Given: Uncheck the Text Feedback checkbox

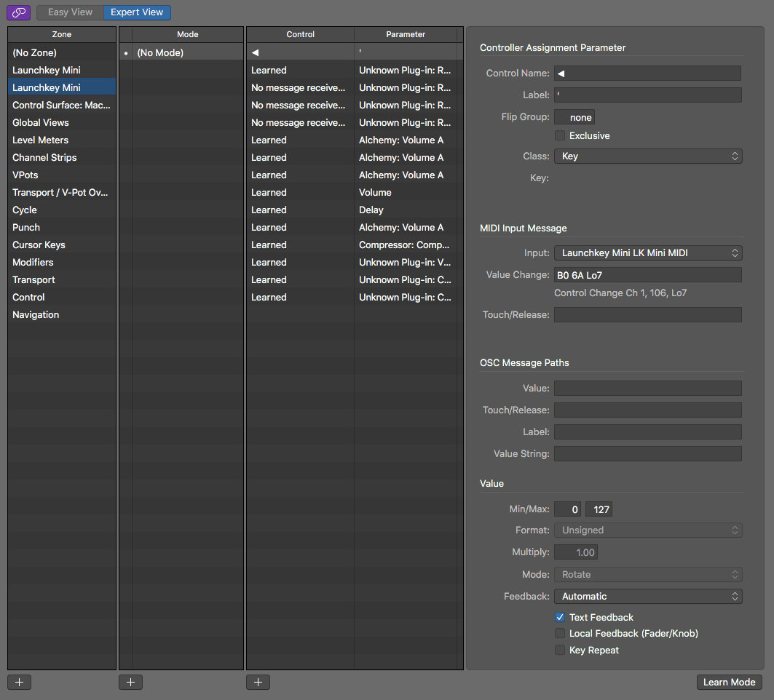Looking at the screenshot, I should (x=560, y=617).
